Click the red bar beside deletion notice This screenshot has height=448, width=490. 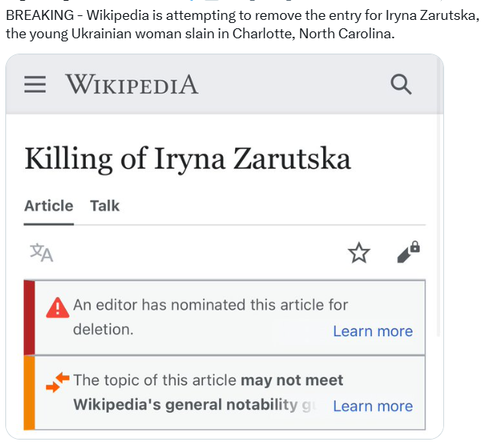(x=29, y=318)
